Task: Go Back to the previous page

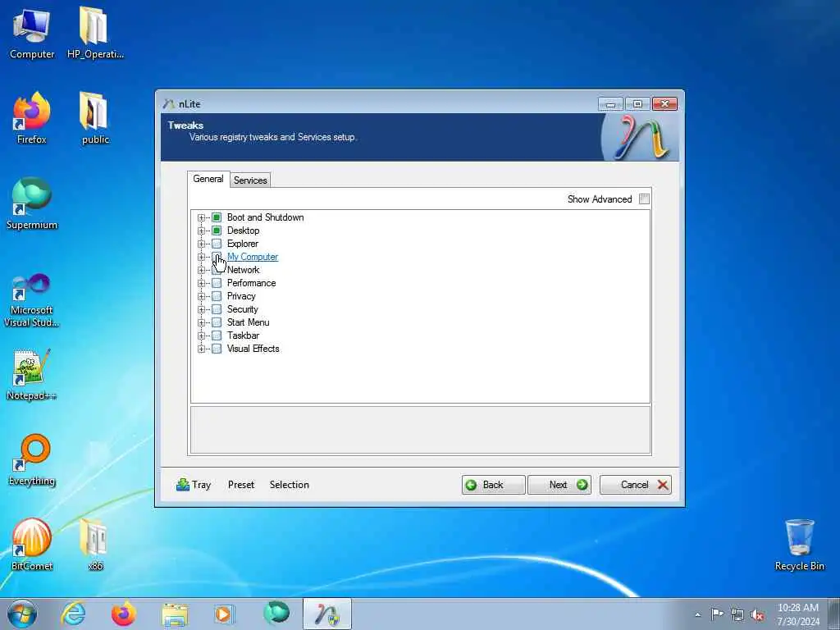Action: click(493, 485)
